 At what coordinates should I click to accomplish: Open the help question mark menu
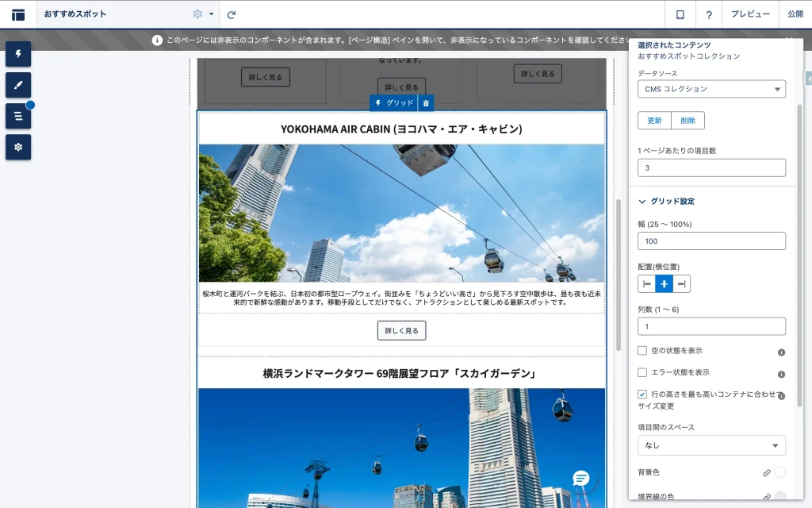click(709, 14)
